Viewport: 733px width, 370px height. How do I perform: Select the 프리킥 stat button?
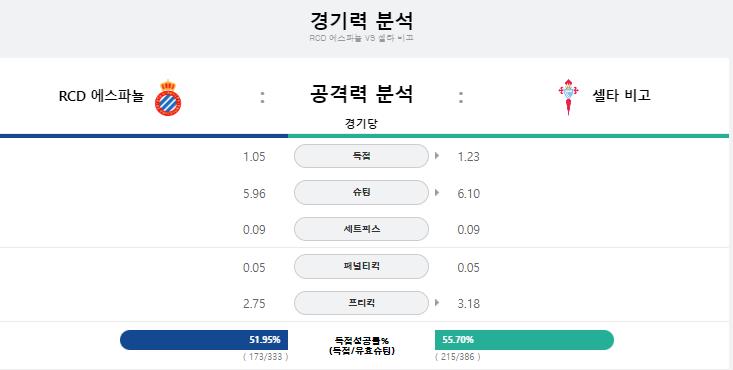361,303
